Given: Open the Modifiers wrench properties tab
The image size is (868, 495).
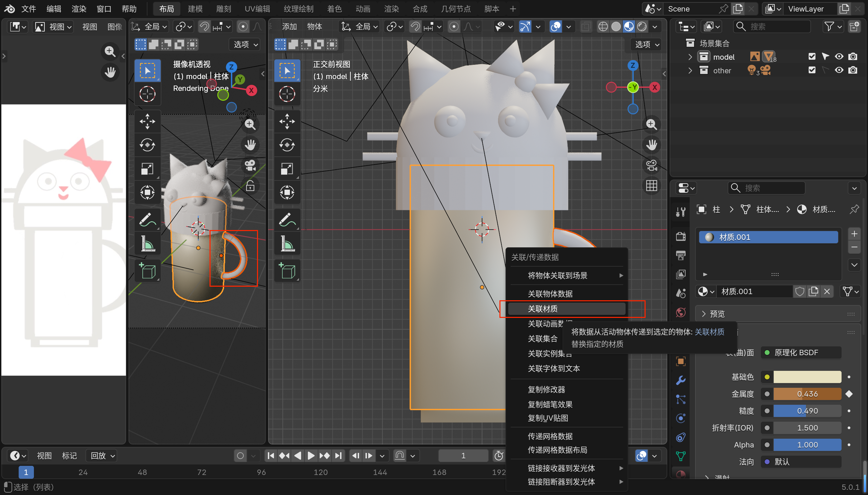Looking at the screenshot, I should (680, 380).
